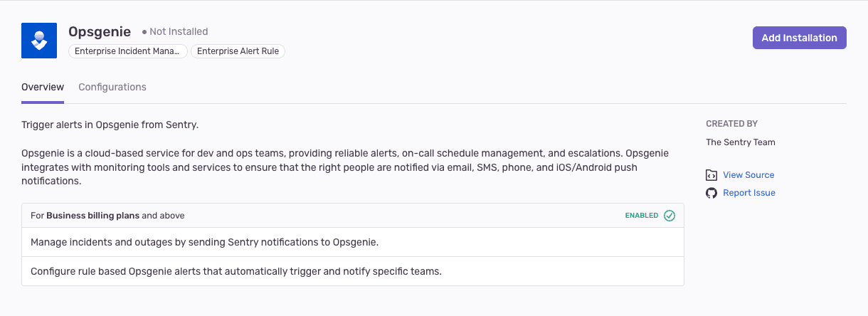Click the Trigger alerts in Opsgenie line
The width and height of the screenshot is (868, 316).
110,125
